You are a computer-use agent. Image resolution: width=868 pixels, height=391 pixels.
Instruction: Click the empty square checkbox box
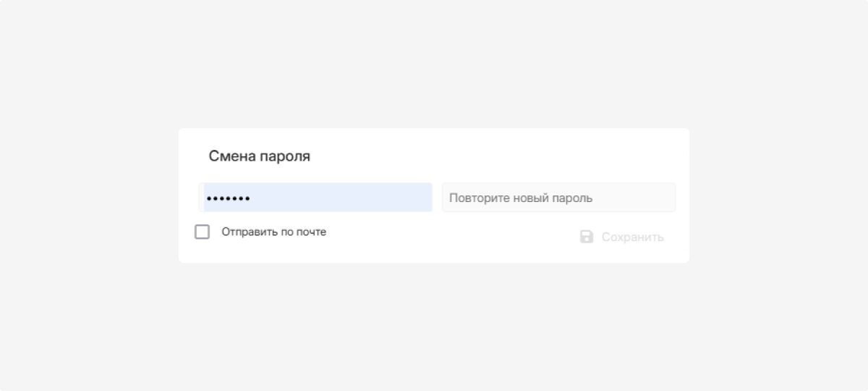click(x=203, y=232)
